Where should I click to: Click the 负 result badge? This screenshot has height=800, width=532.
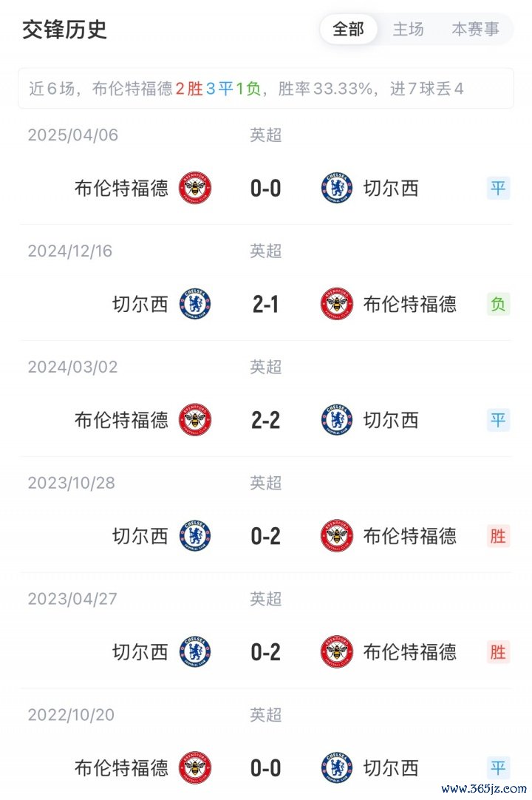[499, 304]
